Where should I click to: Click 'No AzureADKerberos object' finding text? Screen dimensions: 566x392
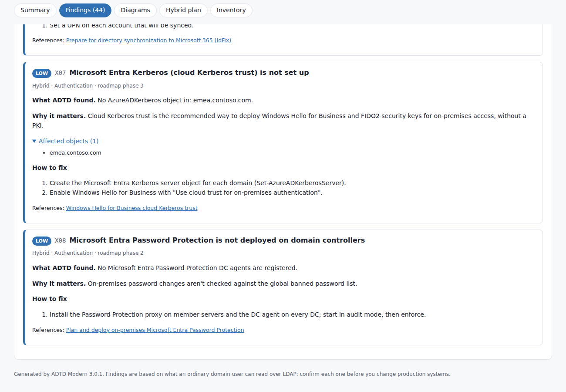[x=175, y=100]
